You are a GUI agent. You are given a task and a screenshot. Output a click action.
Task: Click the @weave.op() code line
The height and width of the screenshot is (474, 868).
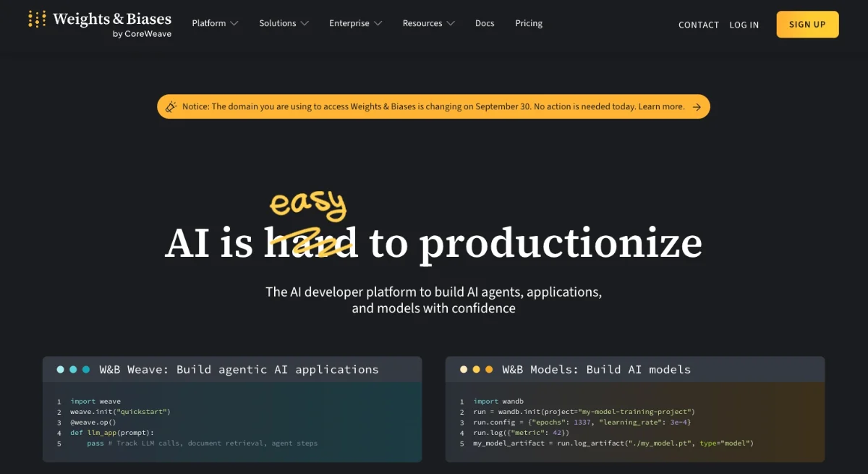tap(93, 422)
